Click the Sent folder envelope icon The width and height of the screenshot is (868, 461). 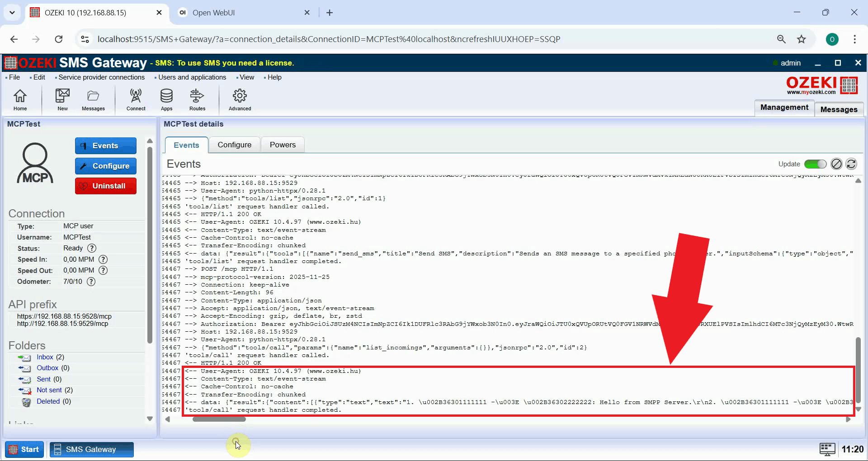pos(24,380)
